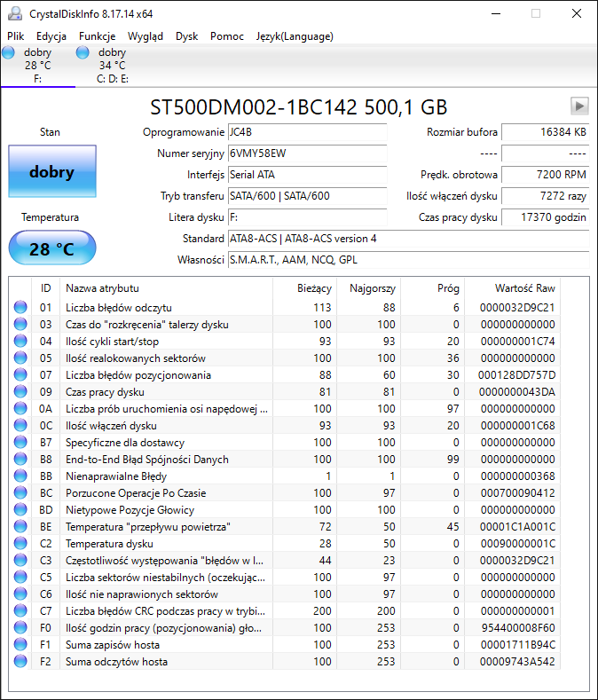Image resolution: width=598 pixels, height=700 pixels.
Task: Click the 7200 RPM rotation speed field
Action: (x=546, y=175)
